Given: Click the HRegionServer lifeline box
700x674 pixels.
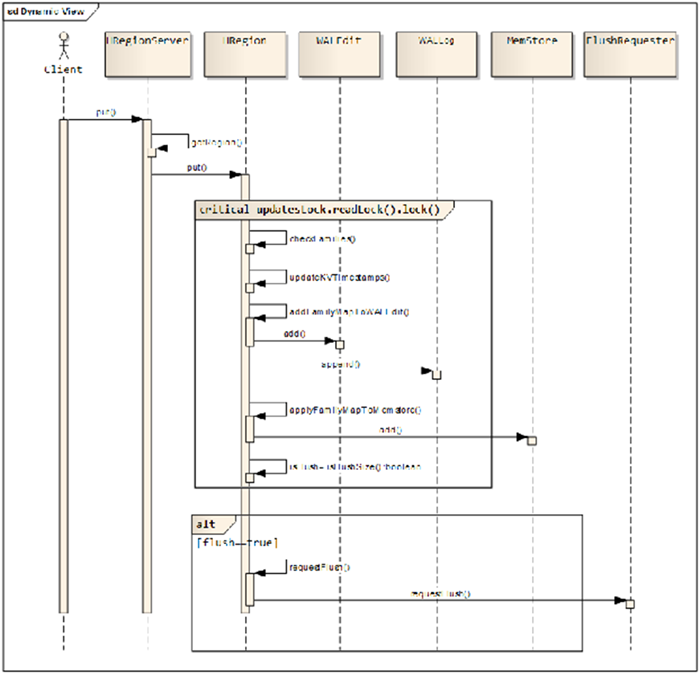Looking at the screenshot, I should pyautogui.click(x=147, y=55).
